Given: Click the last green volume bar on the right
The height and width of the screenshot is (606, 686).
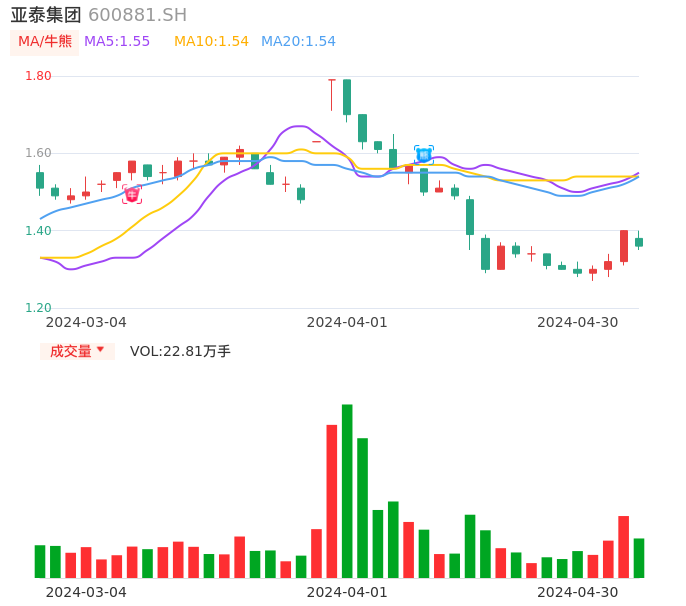Looking at the screenshot, I should (639, 558).
